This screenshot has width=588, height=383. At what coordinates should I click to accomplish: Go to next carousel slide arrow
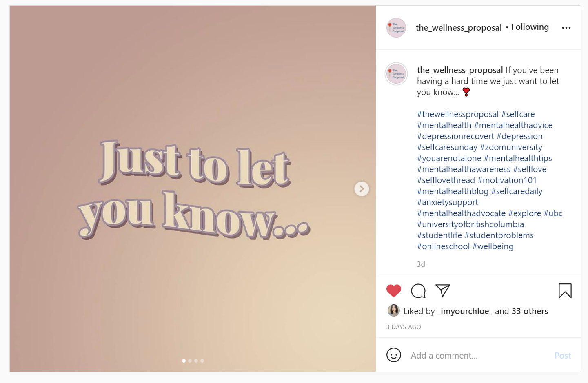point(362,189)
